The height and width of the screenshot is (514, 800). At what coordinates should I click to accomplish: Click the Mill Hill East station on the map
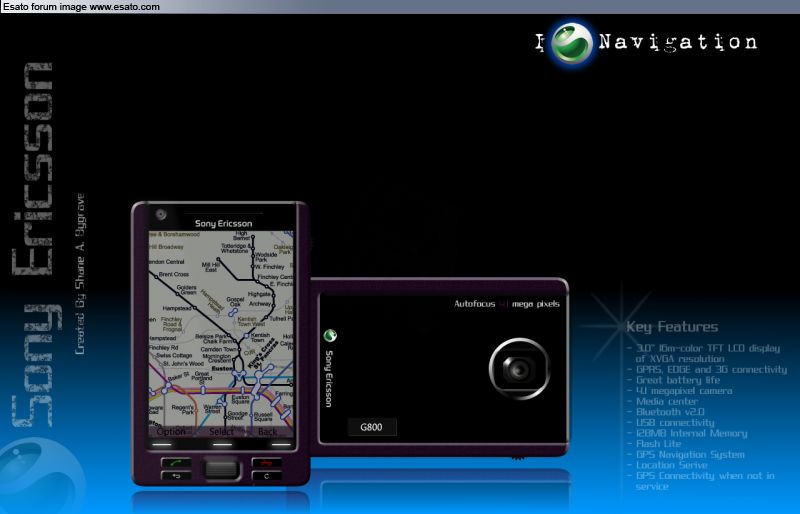211,267
